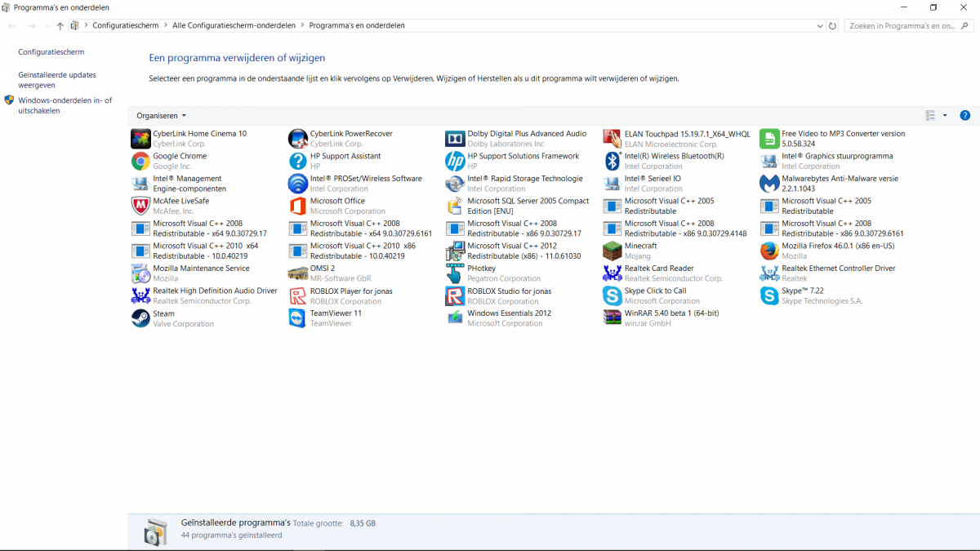This screenshot has width=980, height=551.
Task: Go up one level with the up arrow
Action: tap(60, 25)
